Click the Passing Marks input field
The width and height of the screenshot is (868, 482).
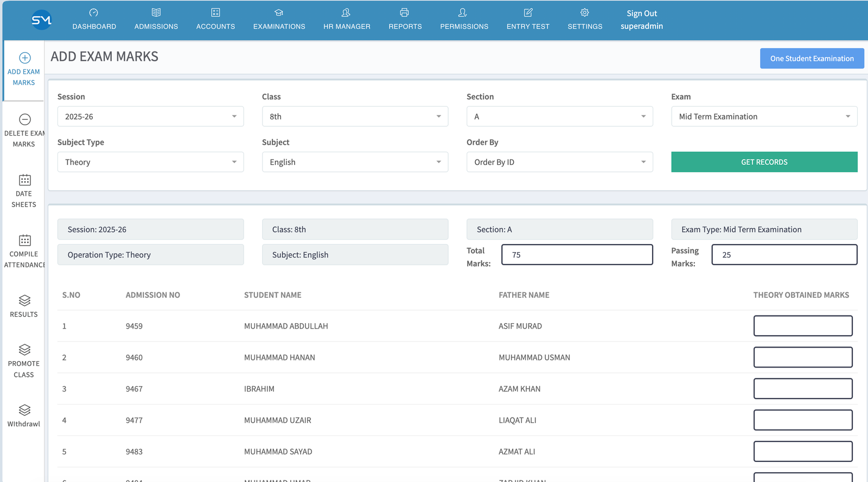pyautogui.click(x=784, y=255)
